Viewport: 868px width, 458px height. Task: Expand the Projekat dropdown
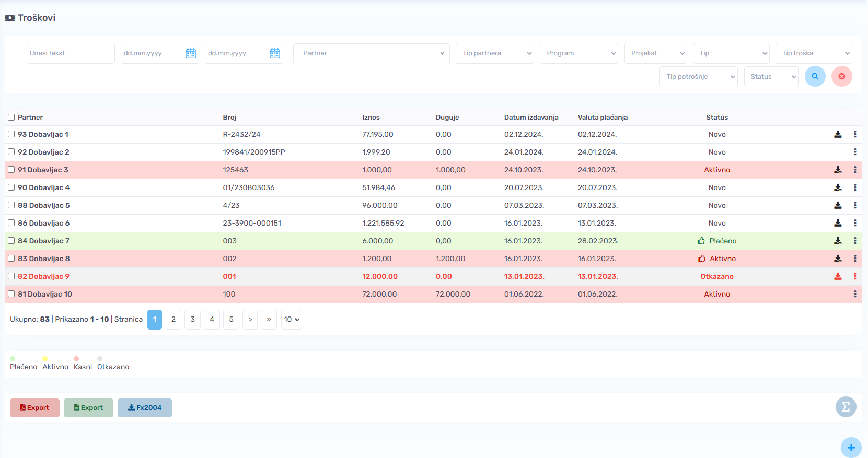pos(655,53)
